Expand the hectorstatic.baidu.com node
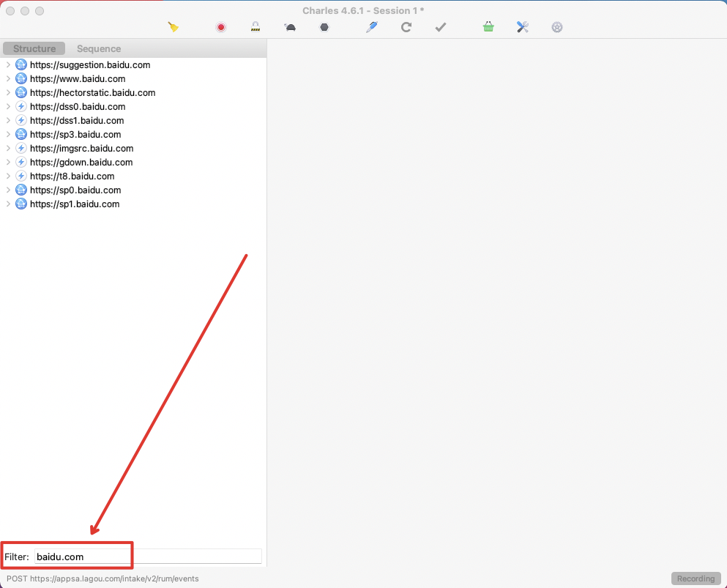727x588 pixels. coord(8,93)
